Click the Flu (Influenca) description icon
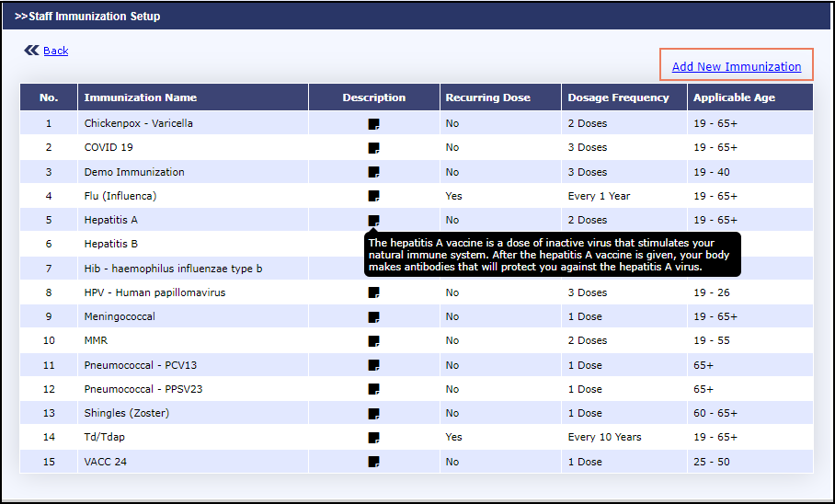The height and width of the screenshot is (504, 835). 373,196
